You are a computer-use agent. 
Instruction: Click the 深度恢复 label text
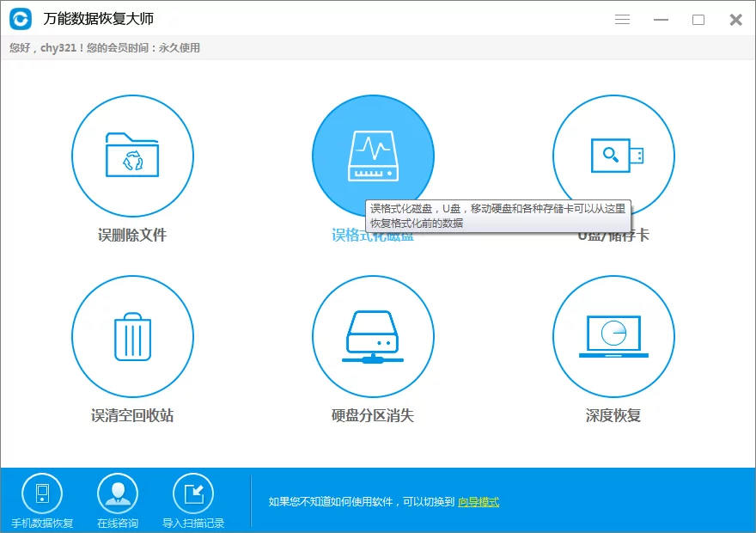tap(613, 415)
